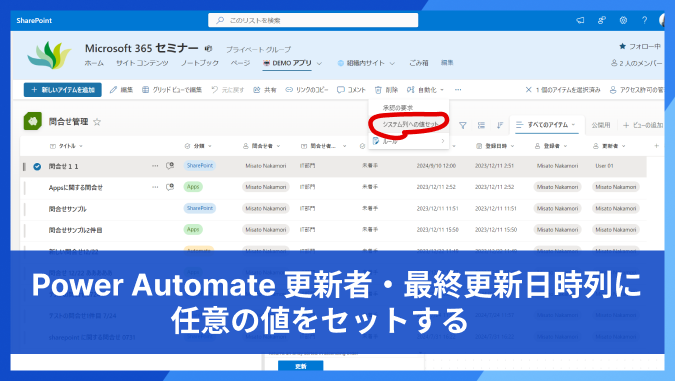
Task: Open the すべてのアイテム view dropdown
Action: pos(547,125)
